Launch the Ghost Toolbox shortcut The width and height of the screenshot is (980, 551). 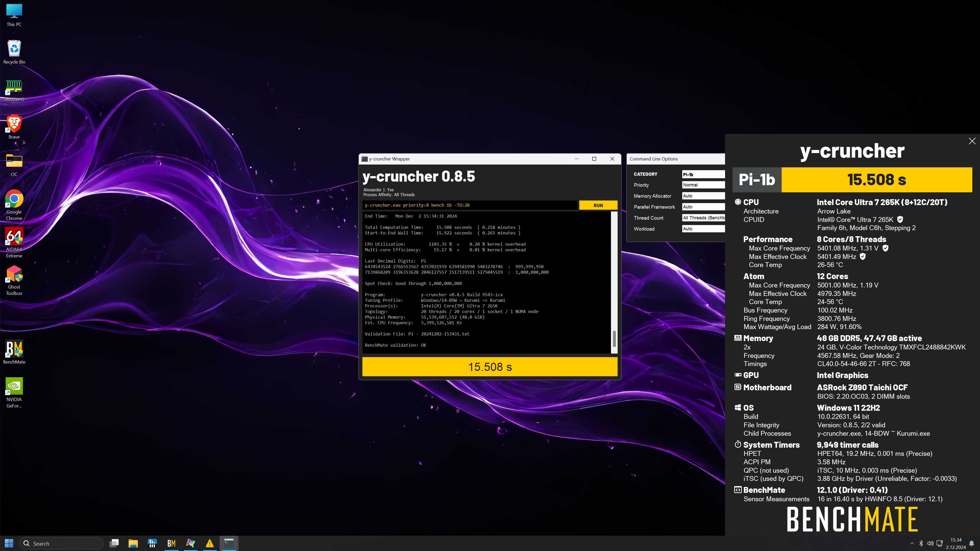click(14, 280)
